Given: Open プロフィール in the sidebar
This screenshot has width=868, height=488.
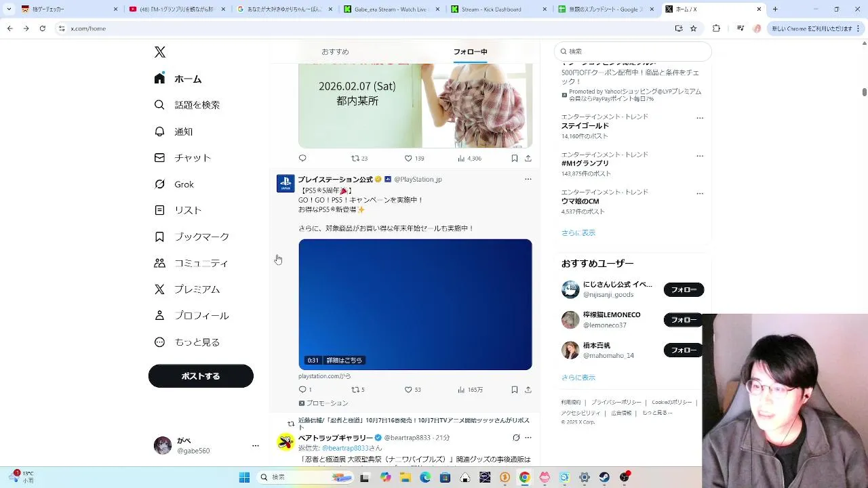Looking at the screenshot, I should pyautogui.click(x=191, y=316).
